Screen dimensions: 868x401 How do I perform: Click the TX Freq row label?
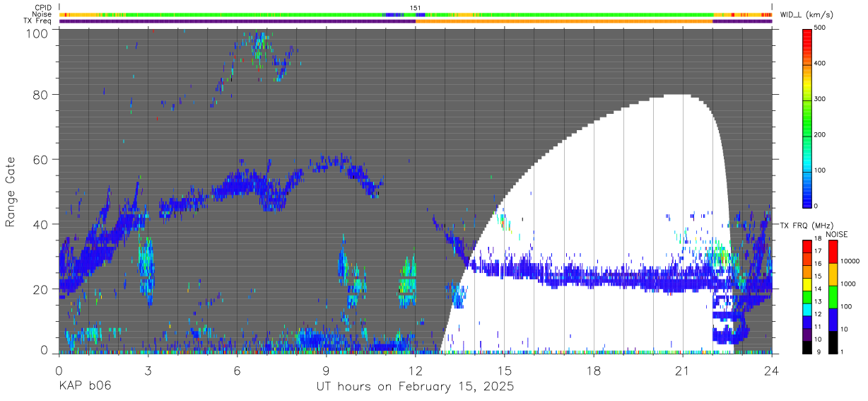click(x=37, y=21)
